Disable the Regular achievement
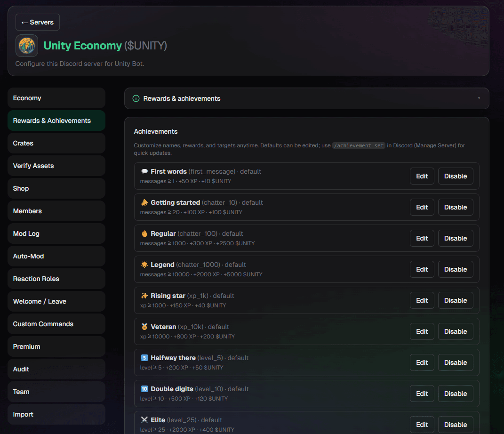 (x=456, y=238)
